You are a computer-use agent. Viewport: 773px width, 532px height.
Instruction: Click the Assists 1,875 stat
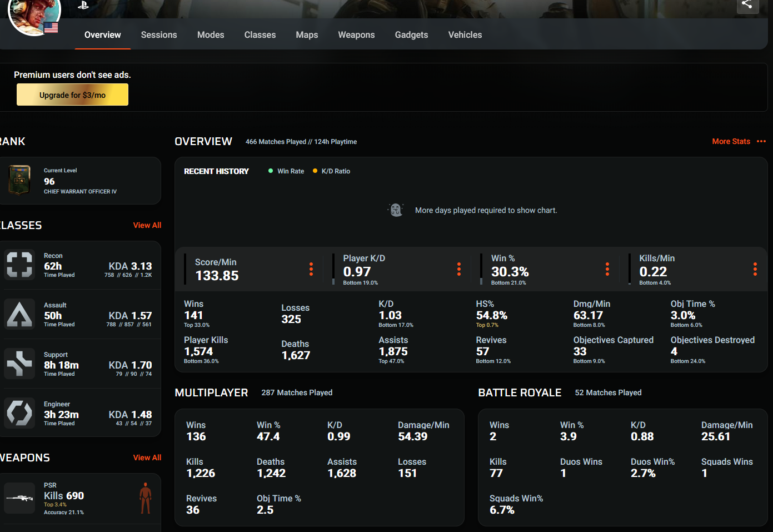pos(393,351)
